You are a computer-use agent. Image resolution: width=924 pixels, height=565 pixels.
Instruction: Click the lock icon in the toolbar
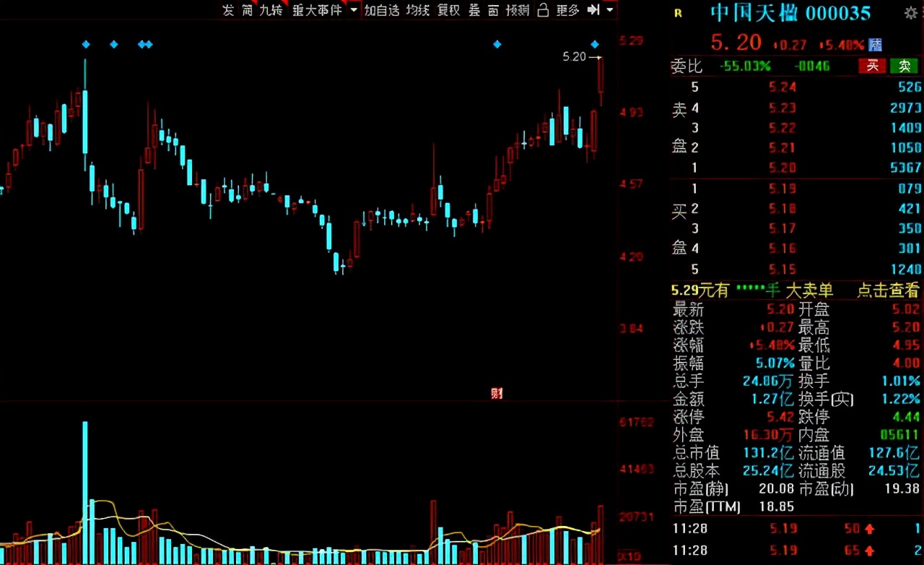click(542, 10)
